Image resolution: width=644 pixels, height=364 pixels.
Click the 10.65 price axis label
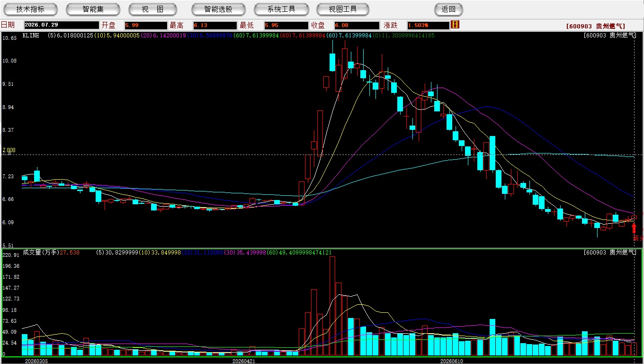coord(9,38)
